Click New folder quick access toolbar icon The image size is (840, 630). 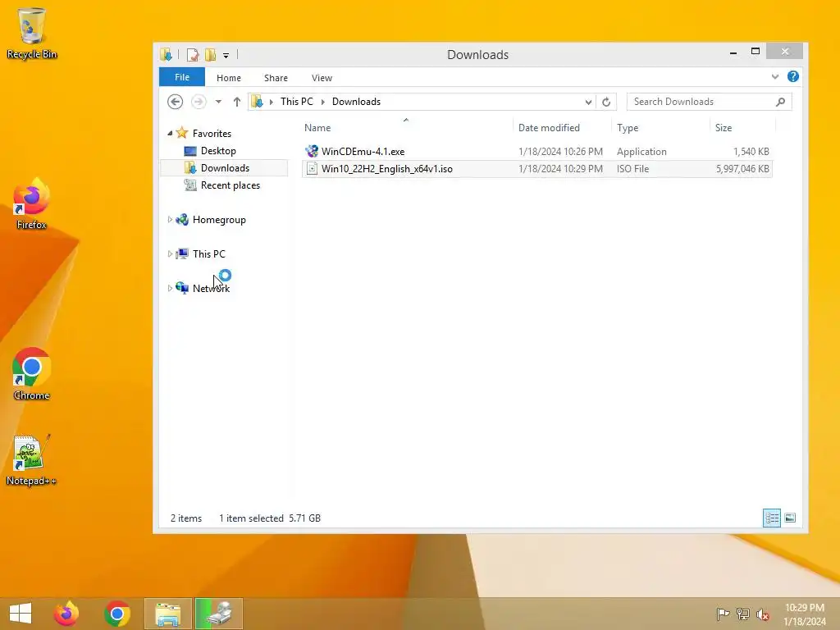pos(211,55)
